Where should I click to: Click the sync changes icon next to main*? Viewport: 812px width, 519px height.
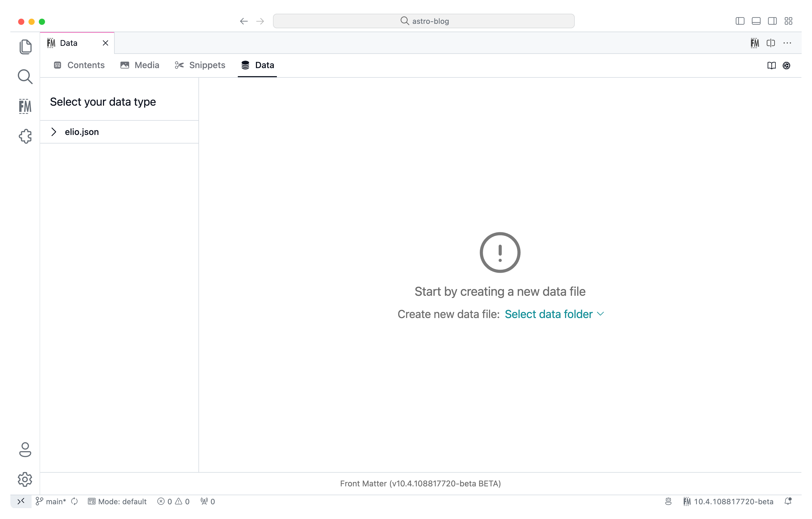point(75,501)
